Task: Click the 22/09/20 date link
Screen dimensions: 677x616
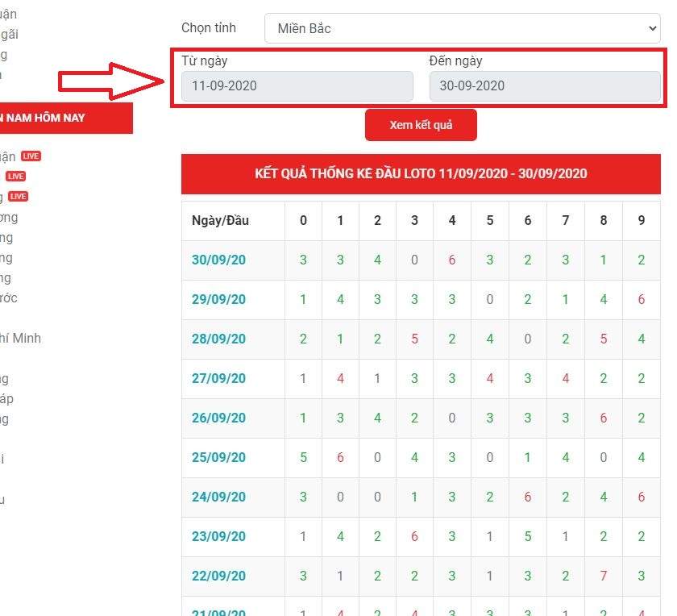Action: click(218, 576)
